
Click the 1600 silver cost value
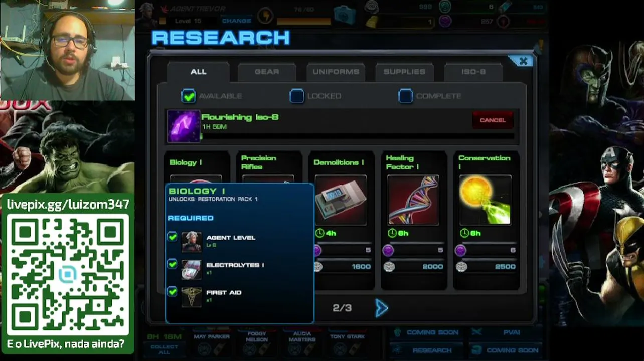[361, 267]
